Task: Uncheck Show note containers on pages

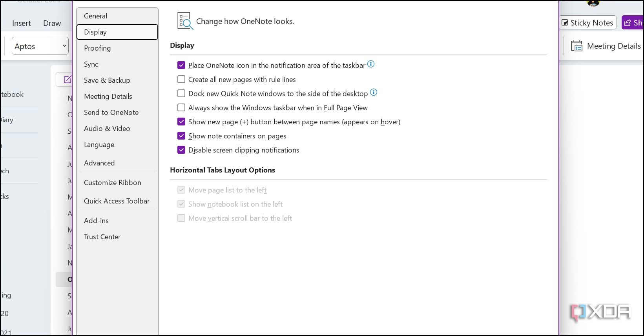Action: click(181, 136)
